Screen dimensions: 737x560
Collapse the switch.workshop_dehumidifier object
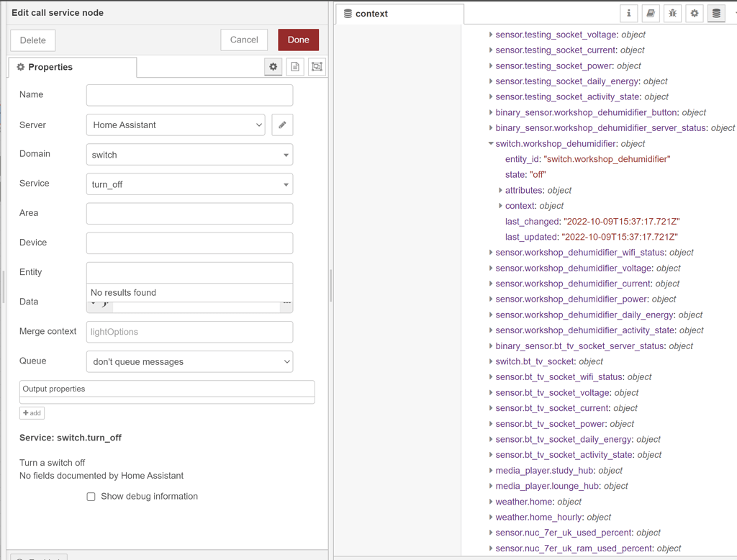(x=491, y=143)
